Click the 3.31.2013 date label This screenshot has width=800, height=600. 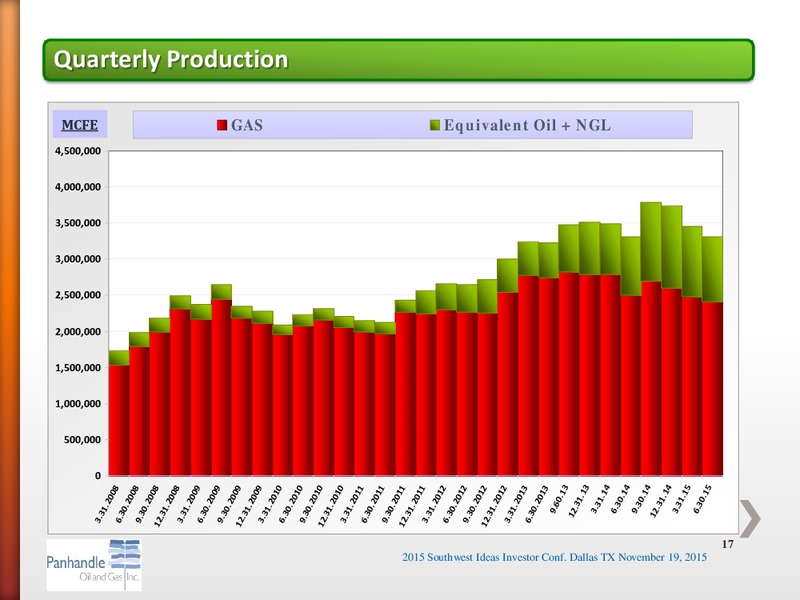tap(516, 504)
